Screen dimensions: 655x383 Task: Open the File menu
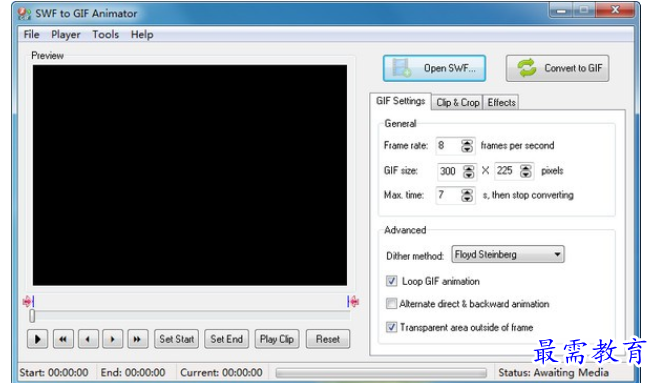coord(31,34)
